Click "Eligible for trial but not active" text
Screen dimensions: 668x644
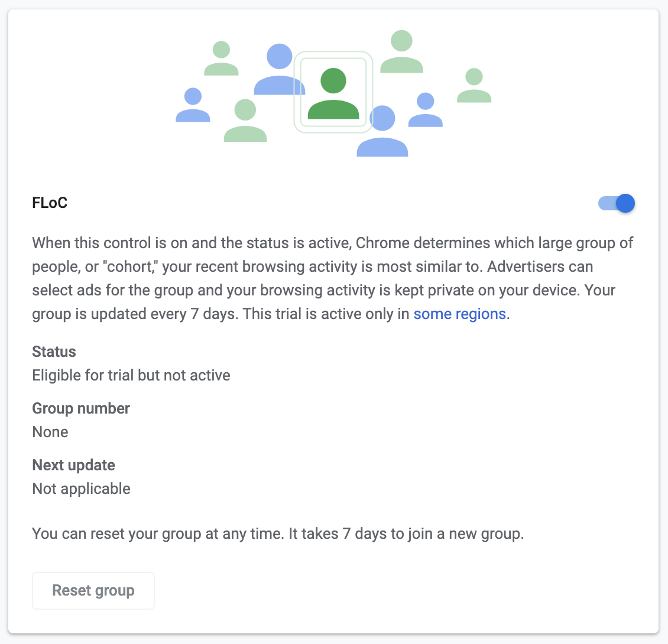tap(131, 375)
